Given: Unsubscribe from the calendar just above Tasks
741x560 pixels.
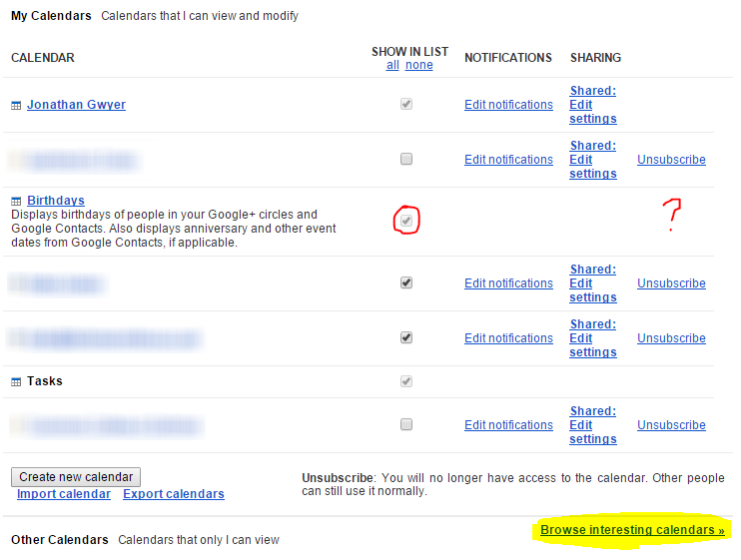Looking at the screenshot, I should [x=671, y=338].
